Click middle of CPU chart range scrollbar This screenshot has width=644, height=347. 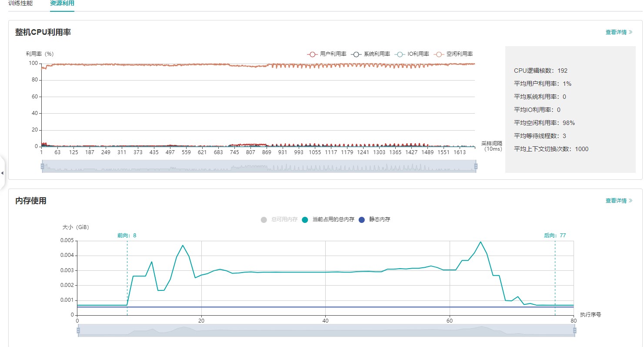pyautogui.click(x=259, y=166)
